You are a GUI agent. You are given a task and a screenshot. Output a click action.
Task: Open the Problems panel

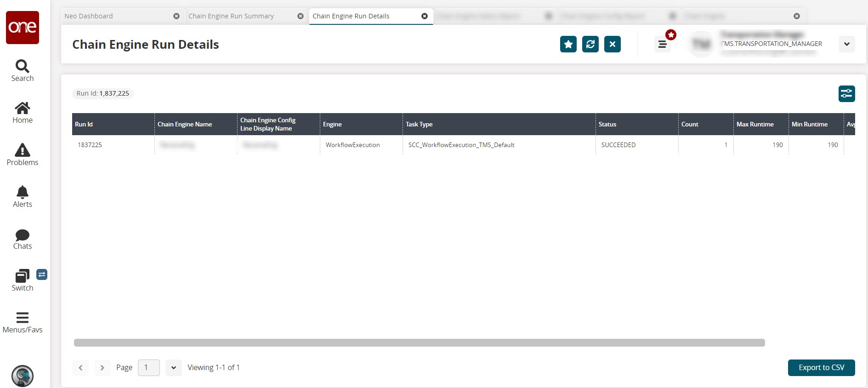click(23, 155)
